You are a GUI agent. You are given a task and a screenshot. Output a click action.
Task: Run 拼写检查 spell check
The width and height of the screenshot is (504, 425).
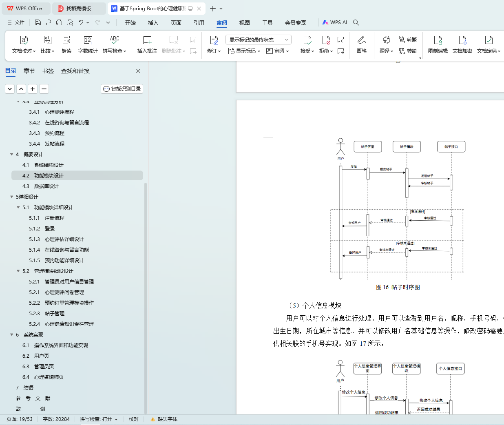(x=115, y=45)
